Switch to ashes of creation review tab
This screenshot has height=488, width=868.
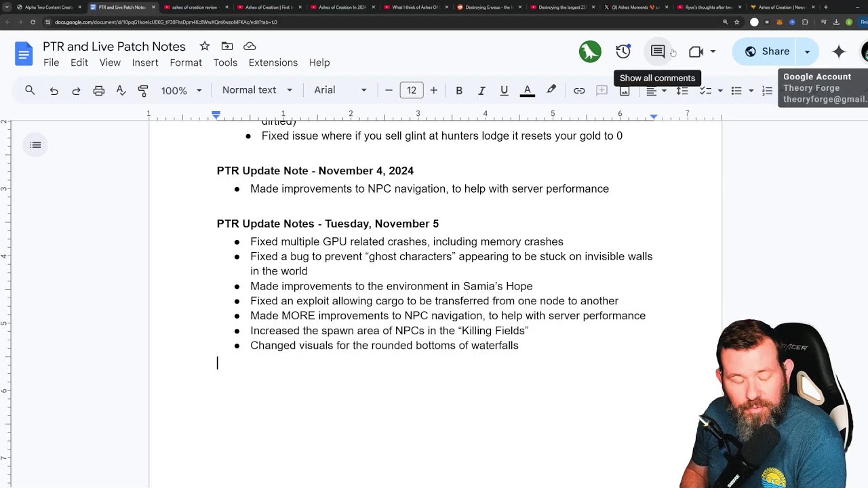(x=195, y=7)
